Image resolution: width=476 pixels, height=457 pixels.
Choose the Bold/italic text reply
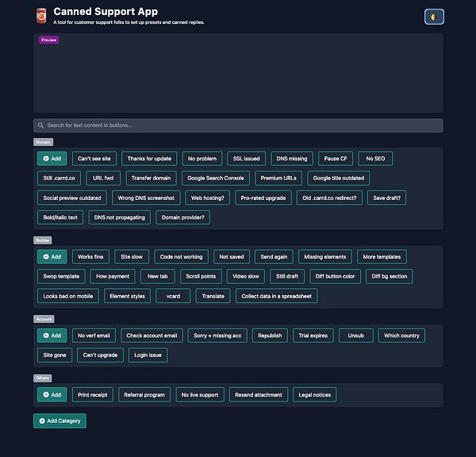pyautogui.click(x=60, y=217)
